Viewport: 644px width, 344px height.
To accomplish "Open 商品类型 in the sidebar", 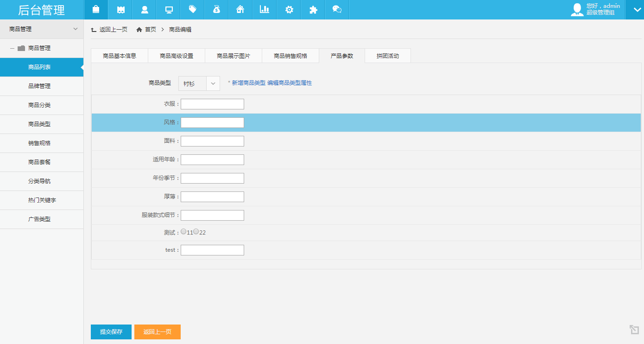I will click(42, 124).
